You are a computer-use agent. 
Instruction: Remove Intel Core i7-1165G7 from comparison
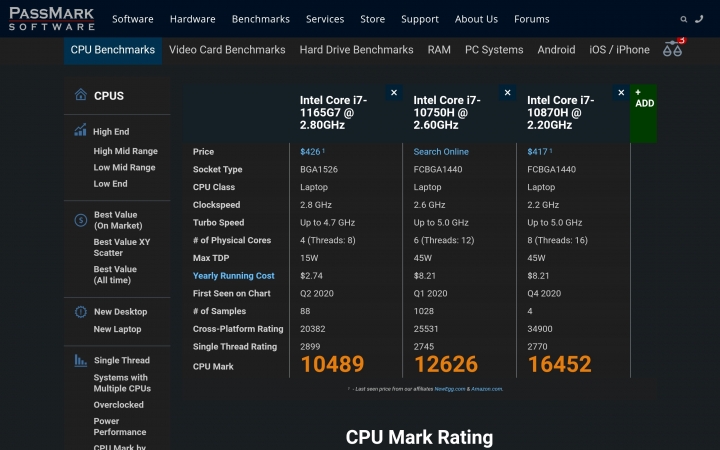(x=394, y=93)
